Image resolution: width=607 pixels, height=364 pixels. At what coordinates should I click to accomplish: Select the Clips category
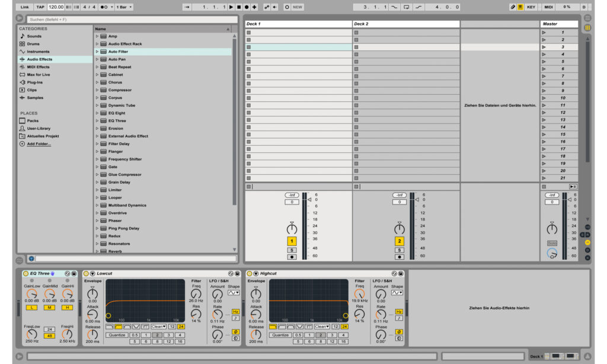pyautogui.click(x=32, y=90)
